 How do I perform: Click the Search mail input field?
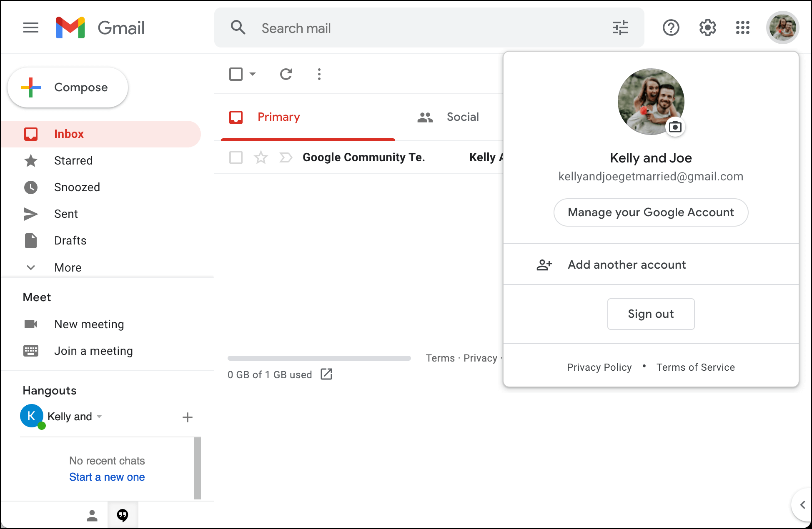[429, 27]
